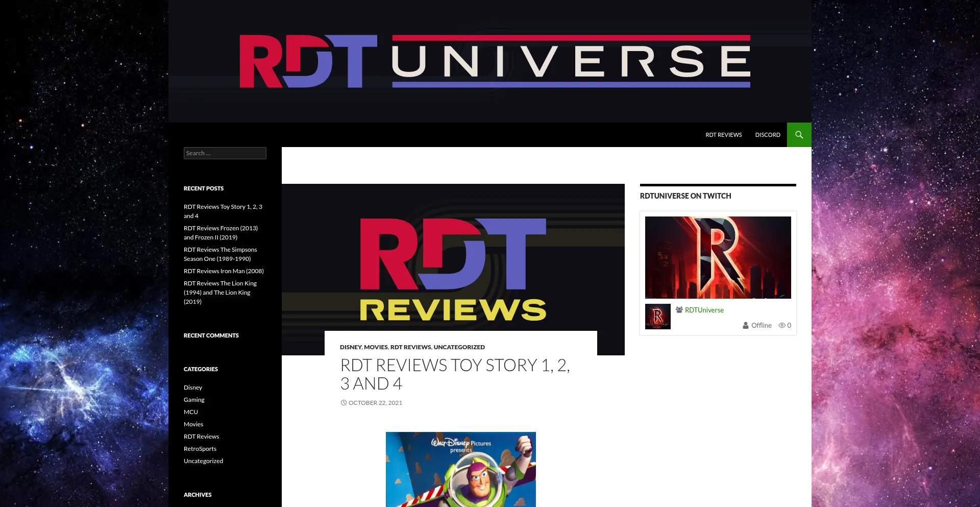Open the RDT Reviews menu item
The height and width of the screenshot is (507, 980).
(723, 135)
